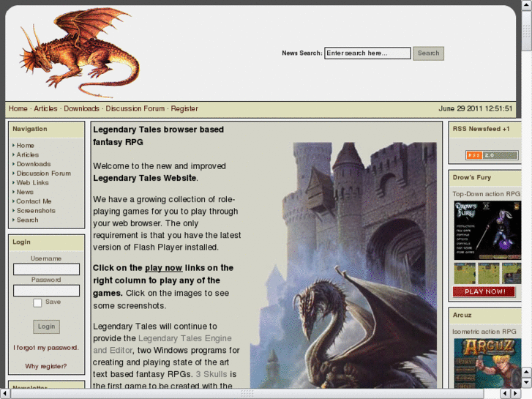Open the Legendary Tales Engine and Editor link
The image size is (532, 399).
pos(162,344)
